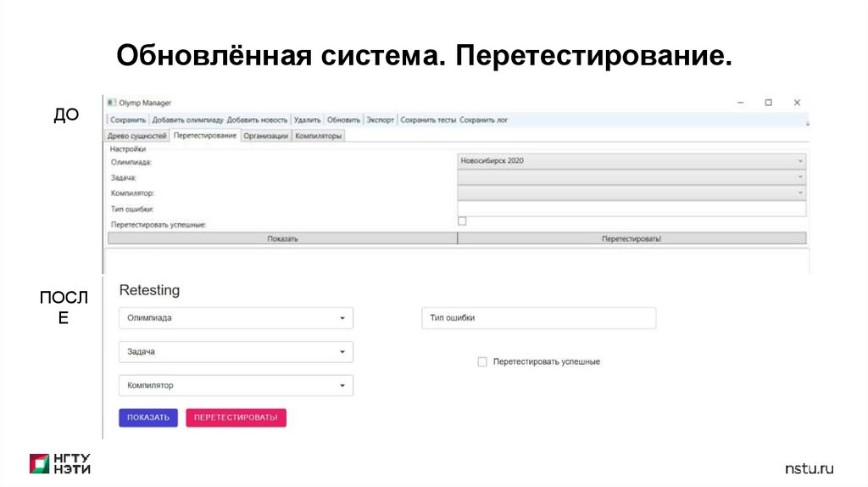Image resolution: width=868 pixels, height=487 pixels.
Task: Click Сохранить in the toolbar
Action: coord(128,120)
